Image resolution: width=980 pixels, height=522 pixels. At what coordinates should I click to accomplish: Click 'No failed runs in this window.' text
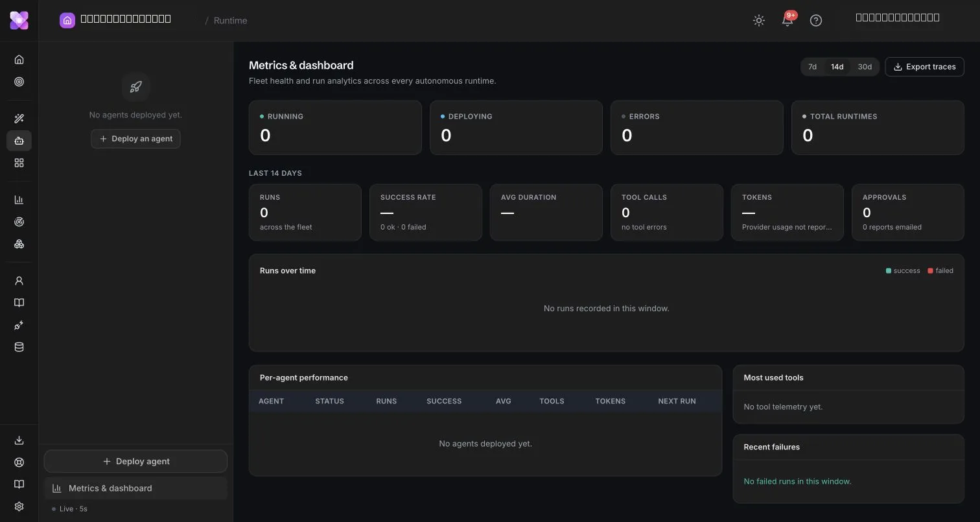[x=797, y=482]
